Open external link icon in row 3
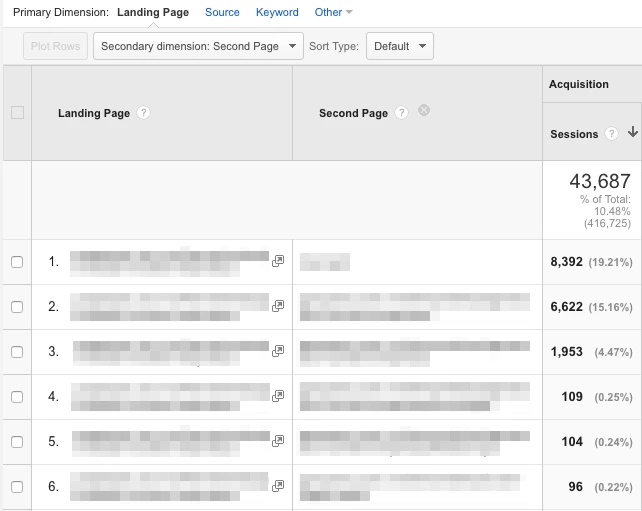This screenshot has width=642, height=511. pyautogui.click(x=278, y=351)
